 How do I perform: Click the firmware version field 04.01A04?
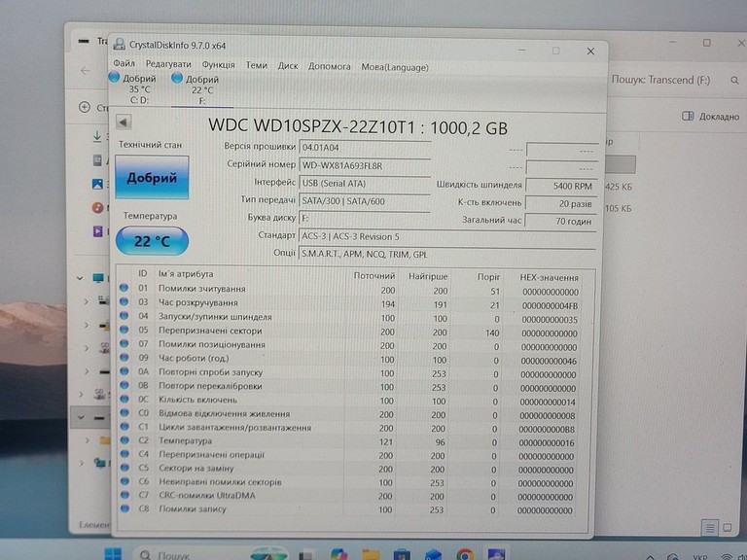coord(365,148)
